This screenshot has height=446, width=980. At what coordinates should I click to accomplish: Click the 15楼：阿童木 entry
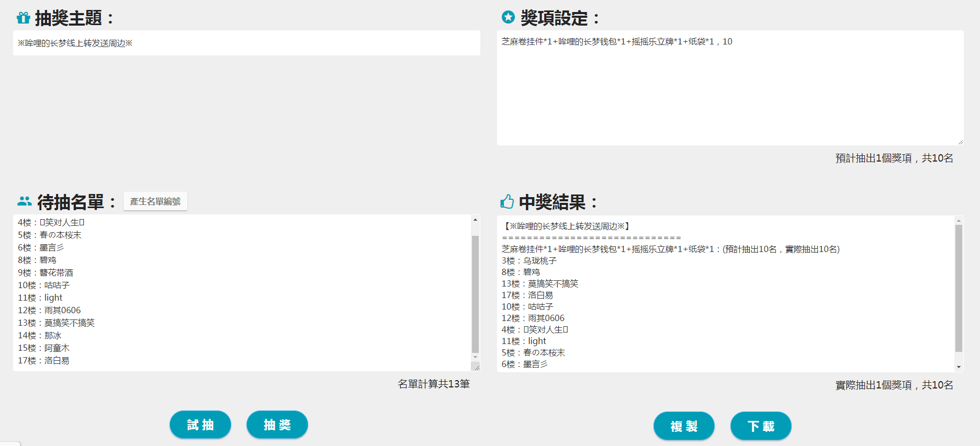click(x=44, y=348)
